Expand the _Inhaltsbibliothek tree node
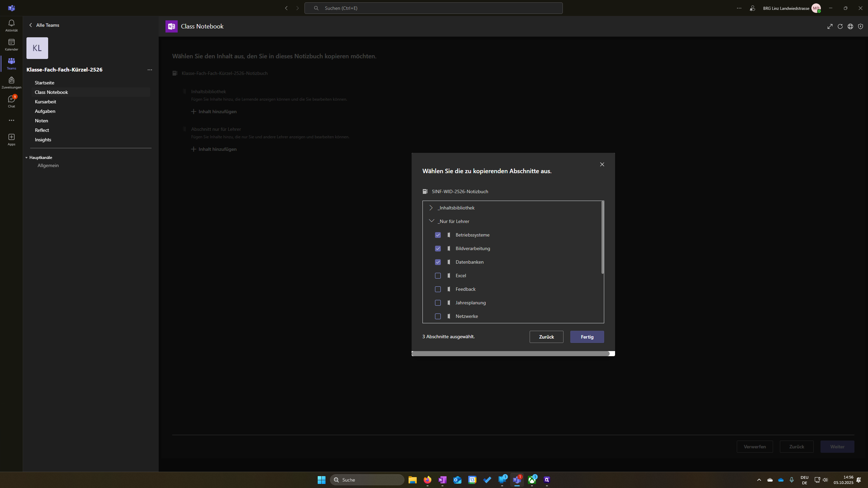Viewport: 868px width, 488px height. (431, 208)
